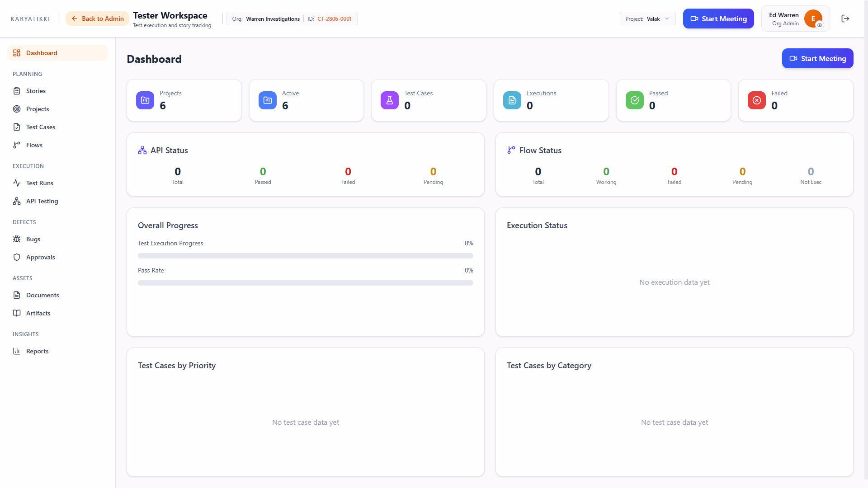
Task: Click Flow Status Not Exec count
Action: (x=811, y=172)
